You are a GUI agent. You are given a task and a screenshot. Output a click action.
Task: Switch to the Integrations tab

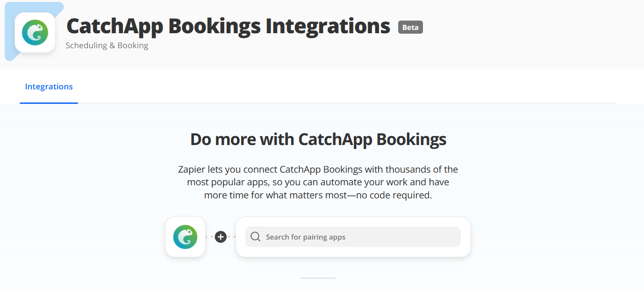49,87
